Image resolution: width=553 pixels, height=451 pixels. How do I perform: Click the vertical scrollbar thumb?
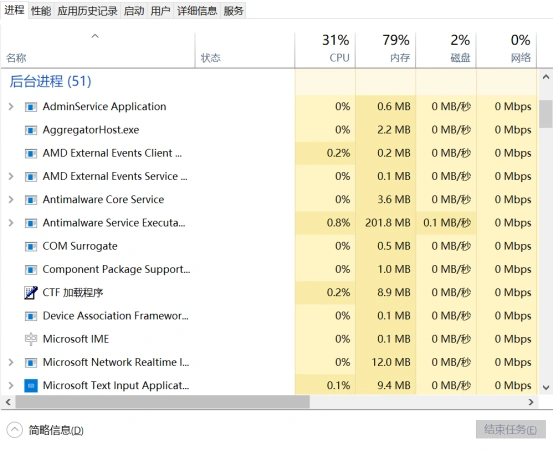click(x=546, y=114)
